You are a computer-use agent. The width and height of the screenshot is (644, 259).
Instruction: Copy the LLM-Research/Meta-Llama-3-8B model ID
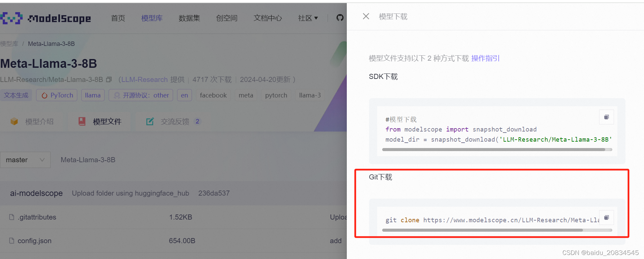109,80
